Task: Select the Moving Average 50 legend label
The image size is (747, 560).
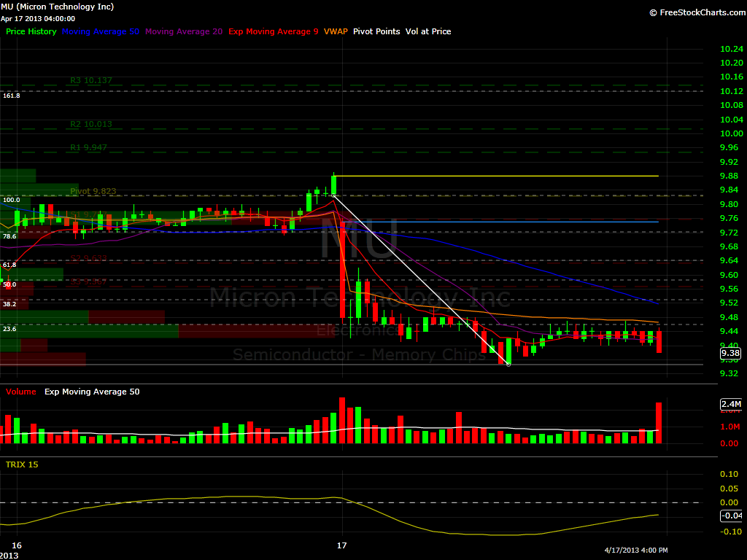Action: (101, 31)
